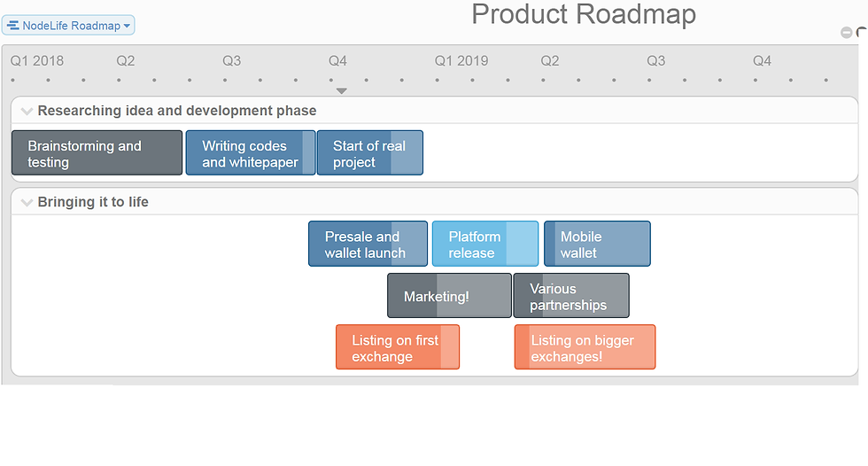Click the Q1 2018 timeline label
The height and width of the screenshot is (466, 868).
click(x=37, y=61)
